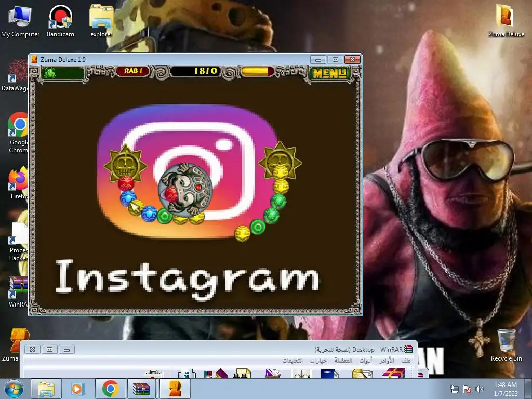Click the yellow Zuma progress bar
The width and height of the screenshot is (532, 399).
pos(257,71)
